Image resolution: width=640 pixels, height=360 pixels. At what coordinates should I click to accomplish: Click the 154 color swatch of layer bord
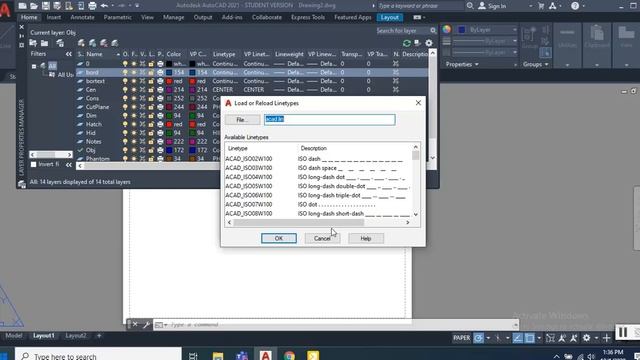[169, 72]
